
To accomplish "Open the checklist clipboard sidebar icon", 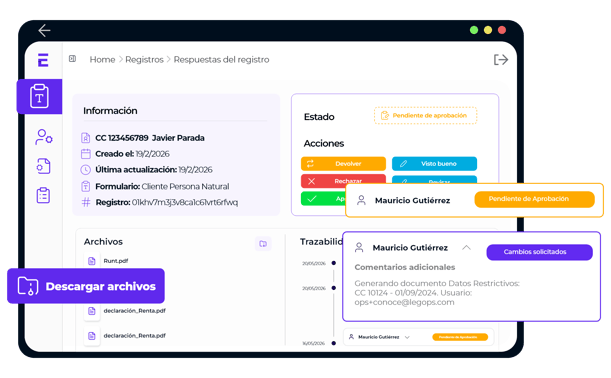I will point(43,195).
